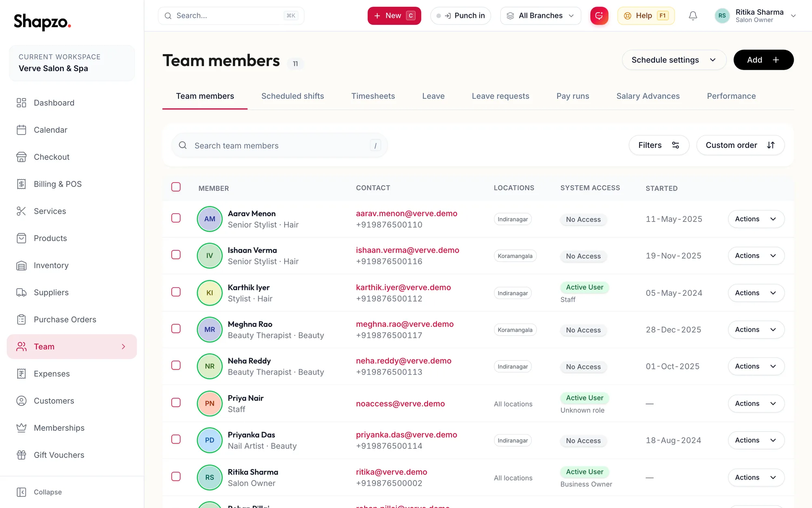
Task: Open Actions menu for Priyanka Das
Action: tap(756, 440)
